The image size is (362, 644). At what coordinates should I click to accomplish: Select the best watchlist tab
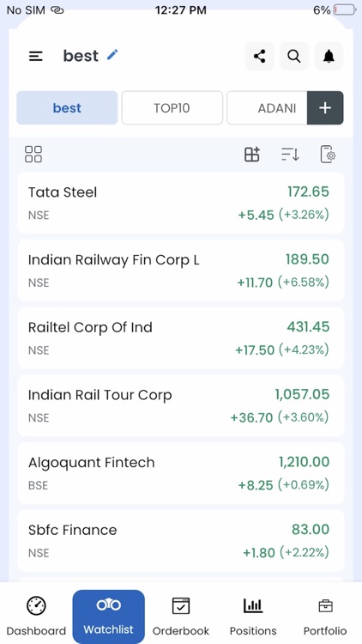tap(67, 108)
